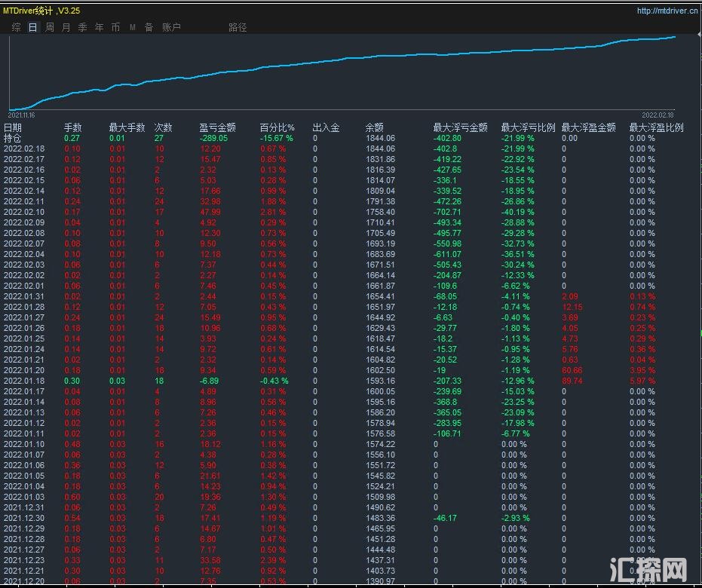This screenshot has height=588, width=702.
Task: Click the 最大手数 column header
Action: pyautogui.click(x=127, y=127)
